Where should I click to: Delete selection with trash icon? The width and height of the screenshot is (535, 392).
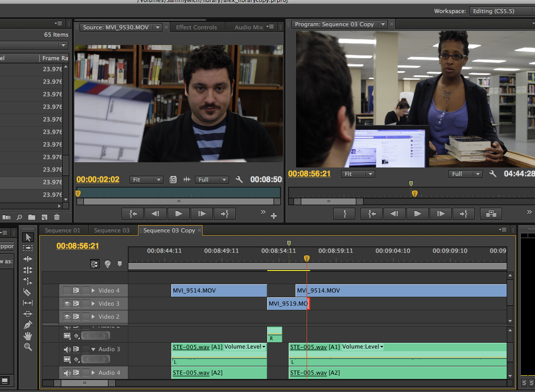pyautogui.click(x=57, y=217)
